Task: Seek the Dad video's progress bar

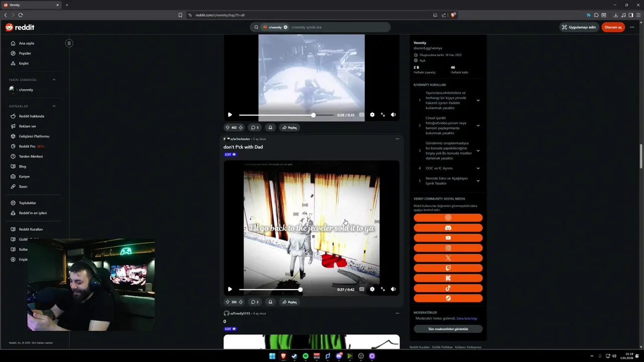Action: click(x=286, y=290)
